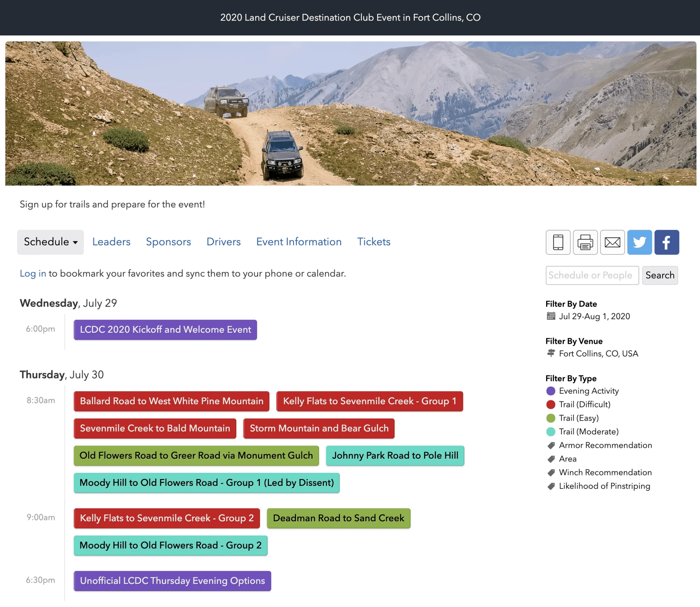Image resolution: width=700 pixels, height=607 pixels.
Task: Click the tag icon next to Winch Recommendation
Action: (x=551, y=473)
